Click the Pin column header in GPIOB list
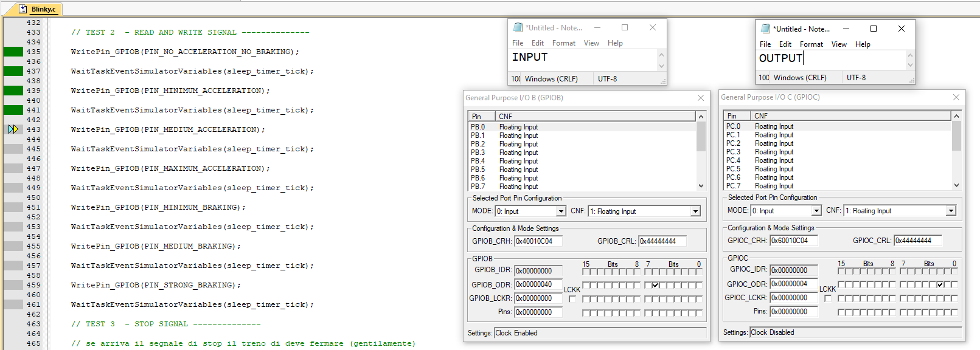 point(482,116)
